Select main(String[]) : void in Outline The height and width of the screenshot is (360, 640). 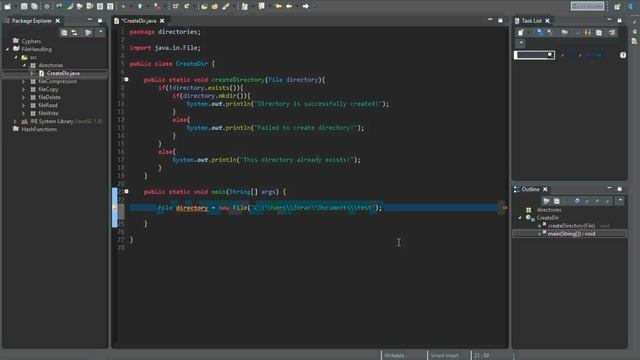(x=571, y=234)
